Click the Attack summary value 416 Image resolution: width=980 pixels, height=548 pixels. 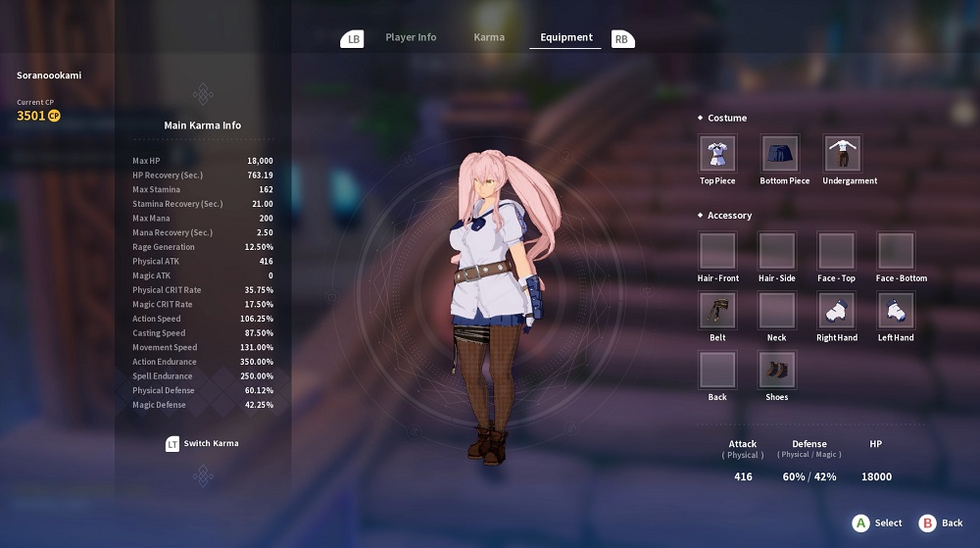tap(743, 476)
